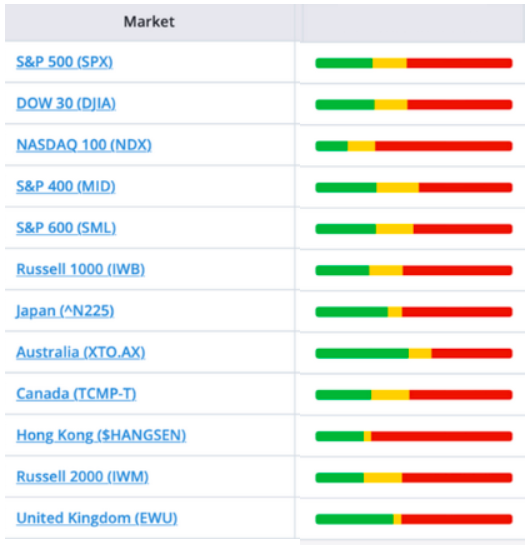Open the S&P 500 (SPX) link

pyautogui.click(x=64, y=62)
